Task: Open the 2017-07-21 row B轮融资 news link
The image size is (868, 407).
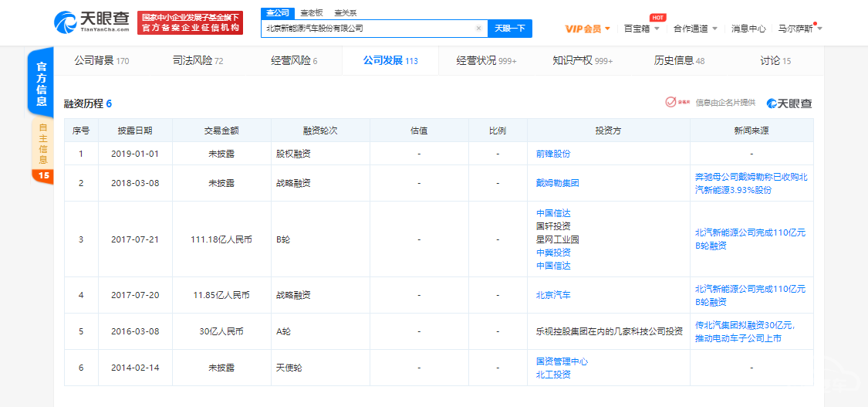Action: pyautogui.click(x=751, y=239)
